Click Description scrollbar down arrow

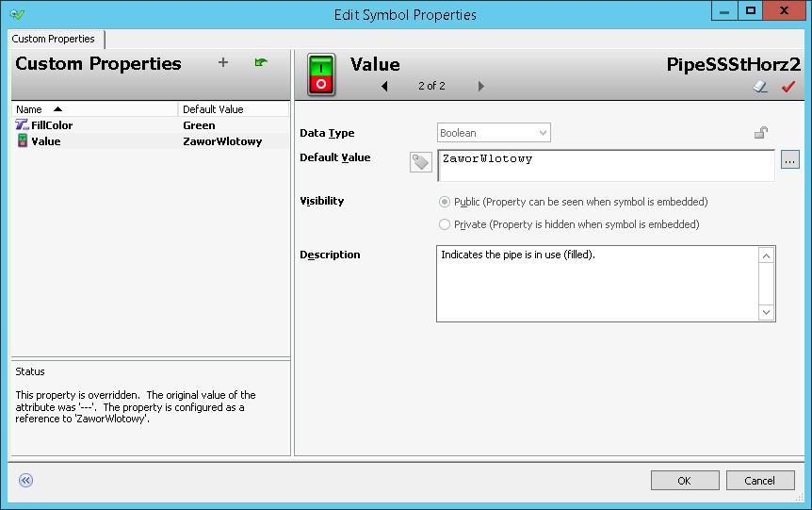pos(767,312)
